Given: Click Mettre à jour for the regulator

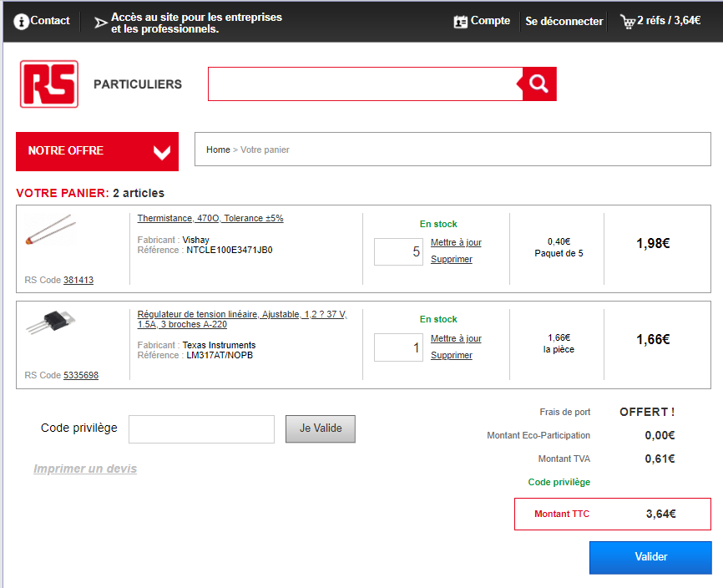Looking at the screenshot, I should tap(456, 338).
